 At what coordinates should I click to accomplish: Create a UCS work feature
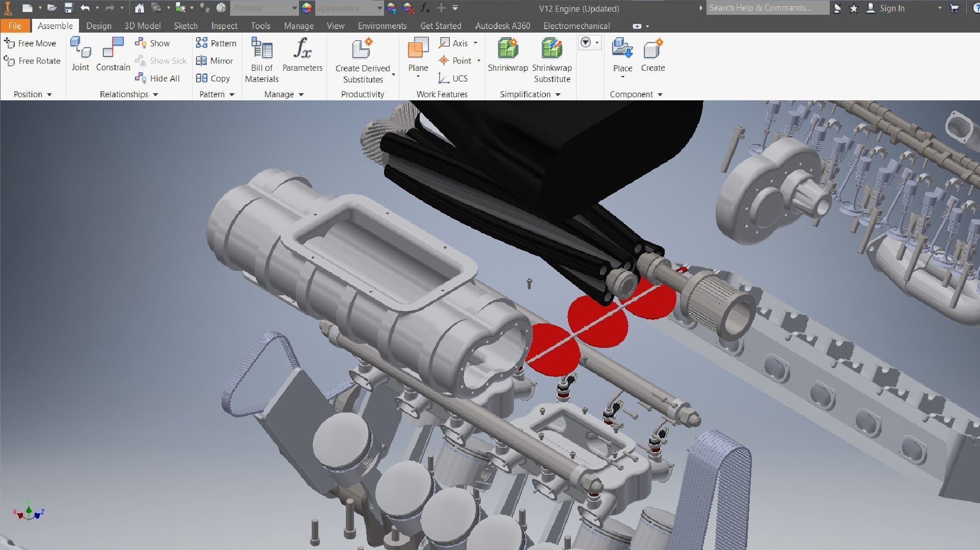pyautogui.click(x=453, y=78)
